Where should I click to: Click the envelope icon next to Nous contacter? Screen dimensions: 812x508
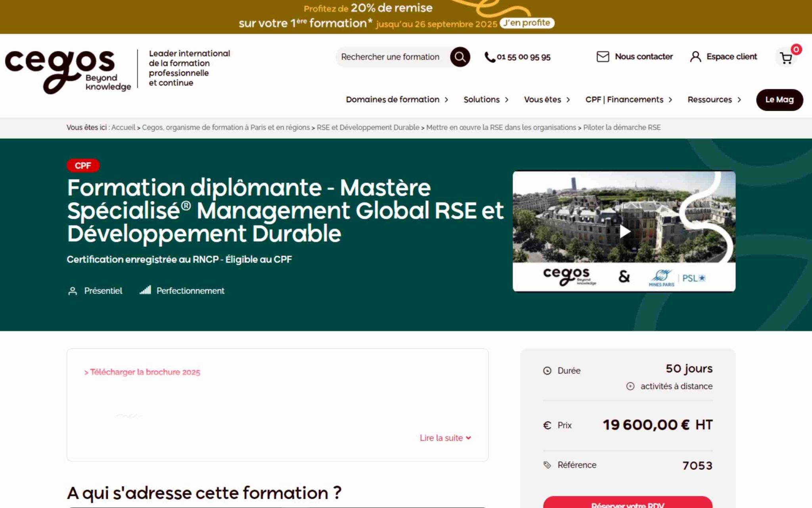(603, 57)
